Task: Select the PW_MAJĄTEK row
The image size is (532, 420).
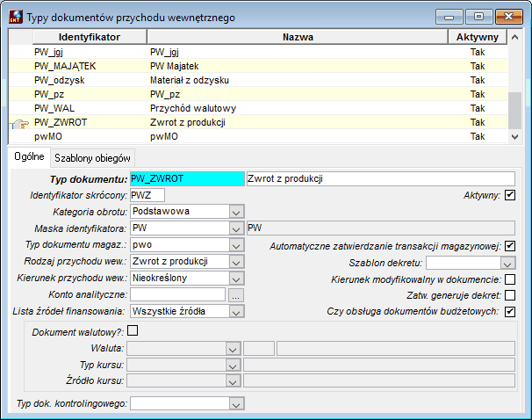Action: pos(258,66)
